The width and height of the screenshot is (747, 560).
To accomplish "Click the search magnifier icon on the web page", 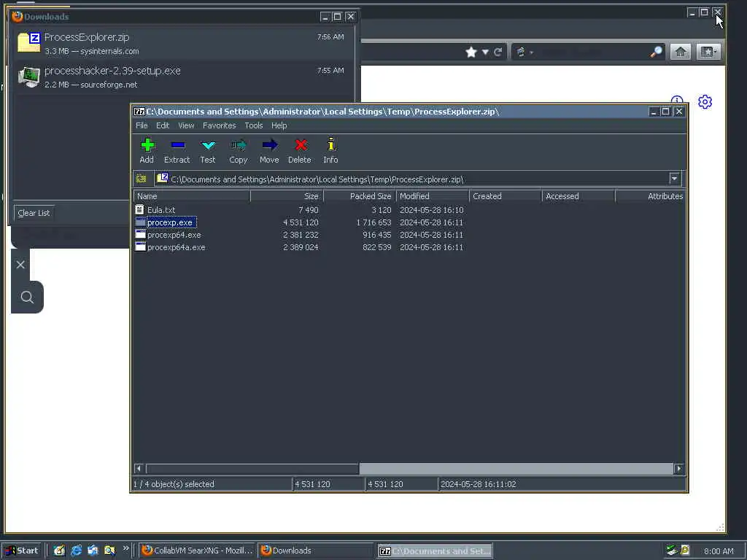I will point(27,297).
